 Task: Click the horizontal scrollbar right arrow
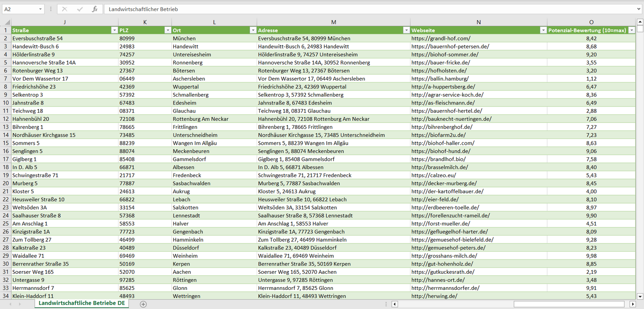[632, 304]
